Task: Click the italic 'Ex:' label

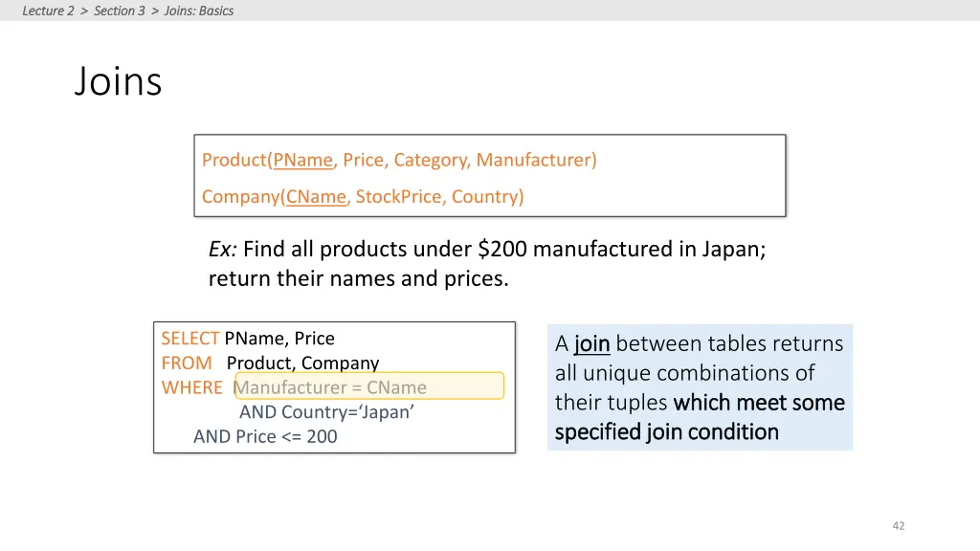Action: pos(223,250)
